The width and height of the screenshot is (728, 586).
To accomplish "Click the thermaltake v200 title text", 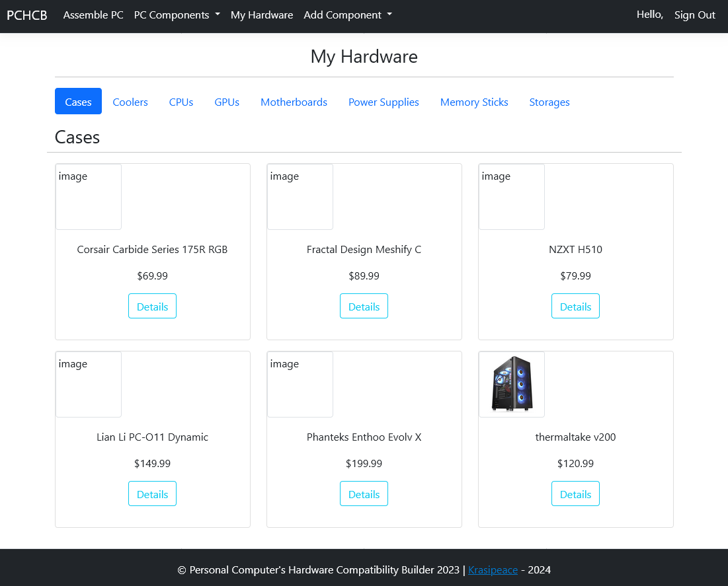I will (x=575, y=437).
